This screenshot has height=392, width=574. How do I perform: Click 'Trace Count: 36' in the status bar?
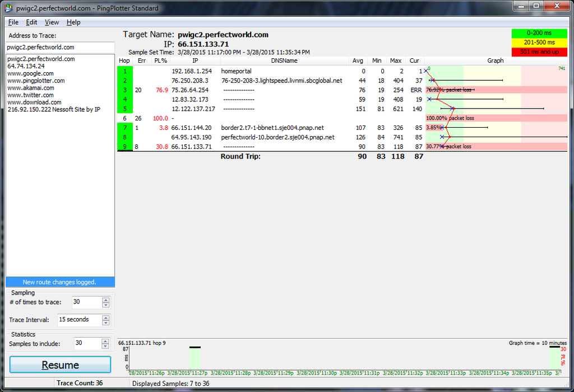pos(80,383)
